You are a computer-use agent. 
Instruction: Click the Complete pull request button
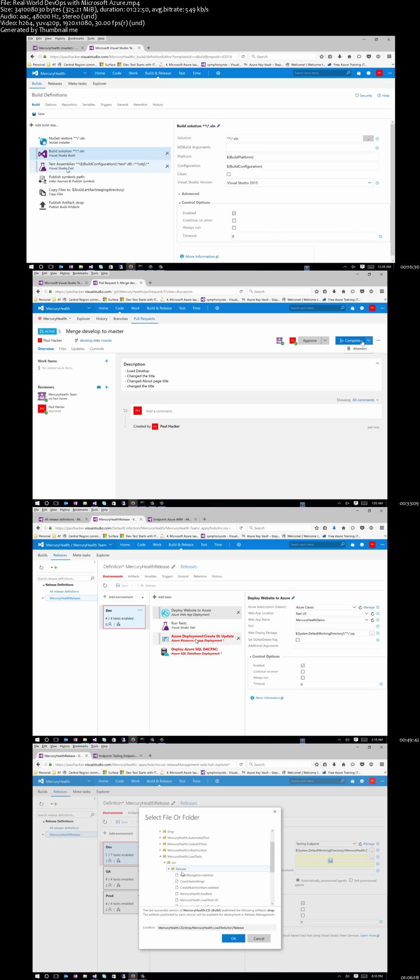point(350,340)
